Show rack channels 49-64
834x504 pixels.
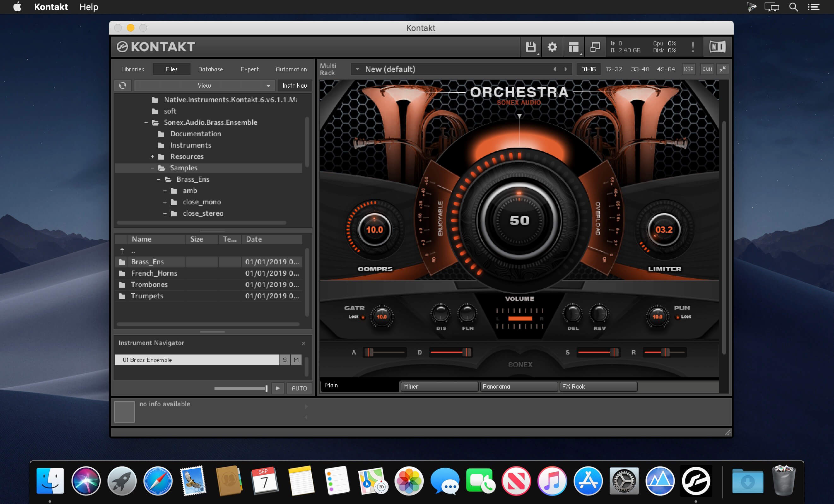pyautogui.click(x=666, y=69)
